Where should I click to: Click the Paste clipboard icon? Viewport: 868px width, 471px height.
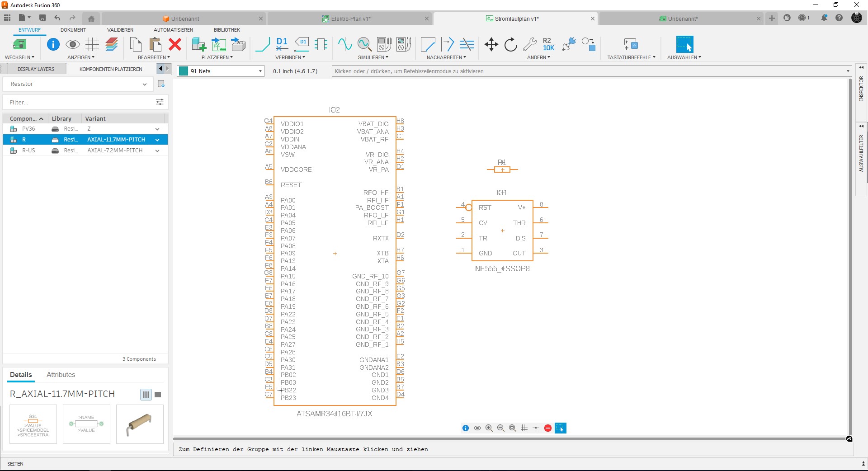pyautogui.click(x=156, y=44)
